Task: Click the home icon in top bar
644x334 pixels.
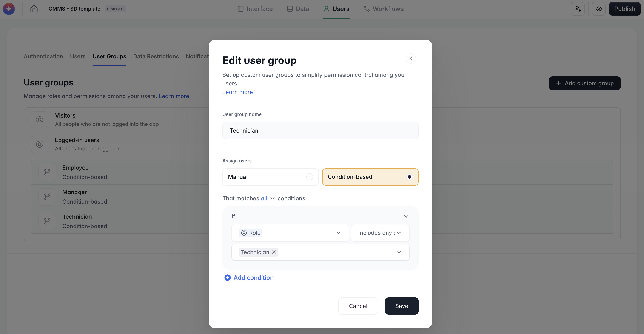Action: coord(34,9)
